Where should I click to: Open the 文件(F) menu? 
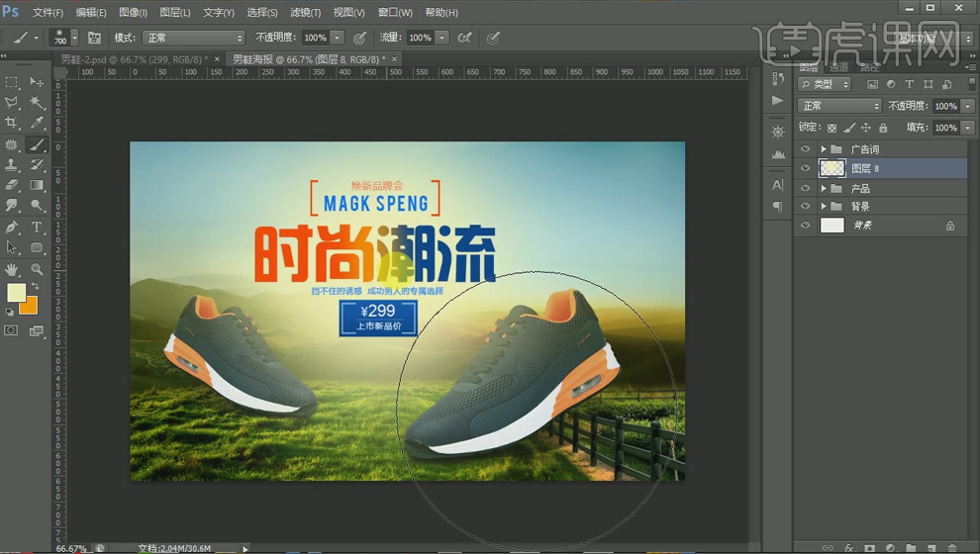[x=48, y=13]
